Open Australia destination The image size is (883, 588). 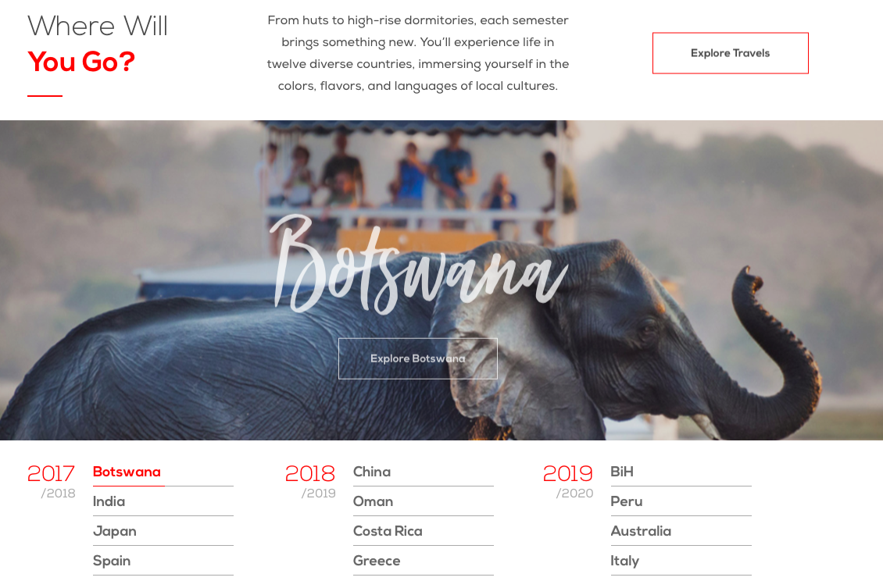pyautogui.click(x=640, y=531)
